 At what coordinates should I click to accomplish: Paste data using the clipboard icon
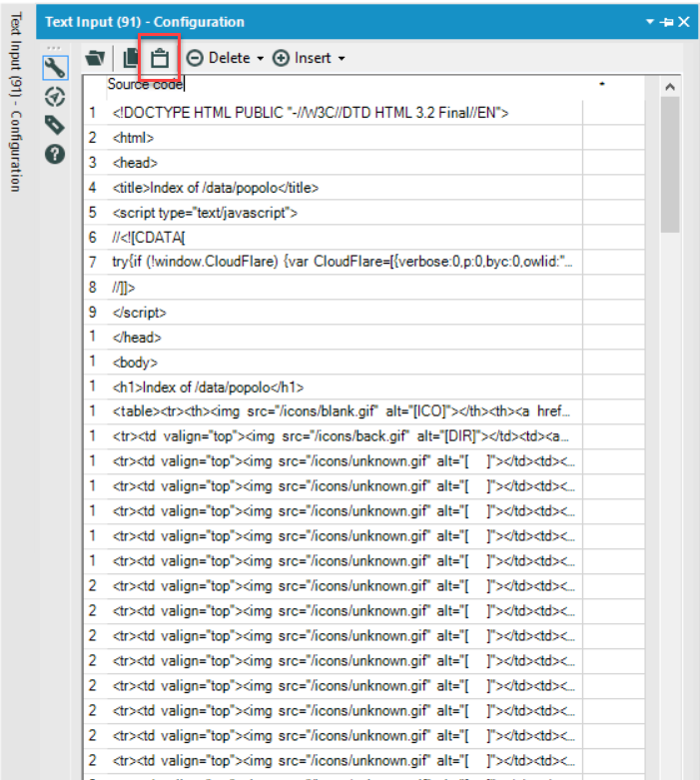[160, 58]
